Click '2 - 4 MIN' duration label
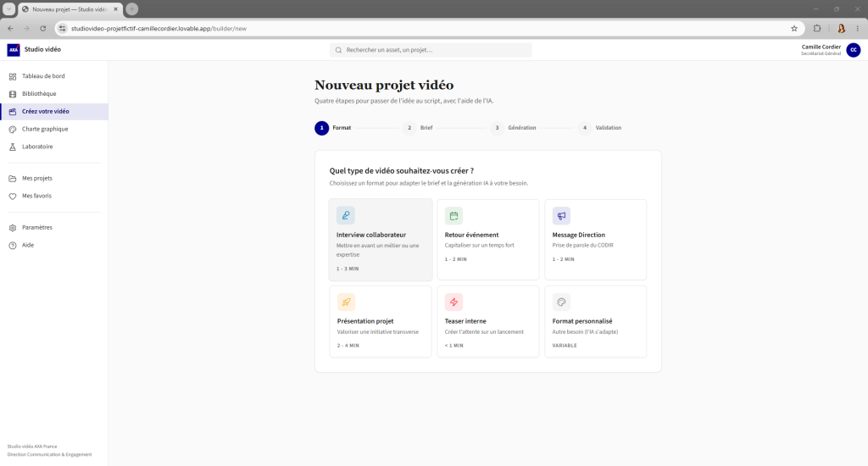Image resolution: width=868 pixels, height=466 pixels. [x=348, y=346]
